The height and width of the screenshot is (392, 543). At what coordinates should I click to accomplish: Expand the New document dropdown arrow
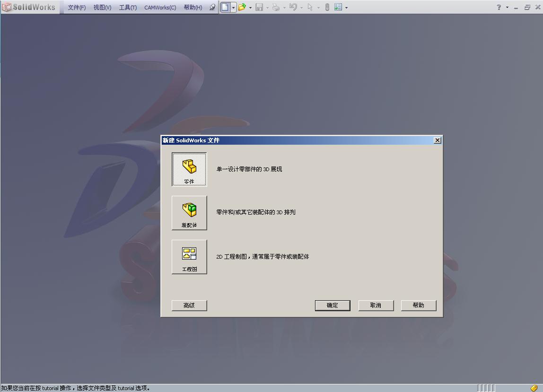coord(233,7)
